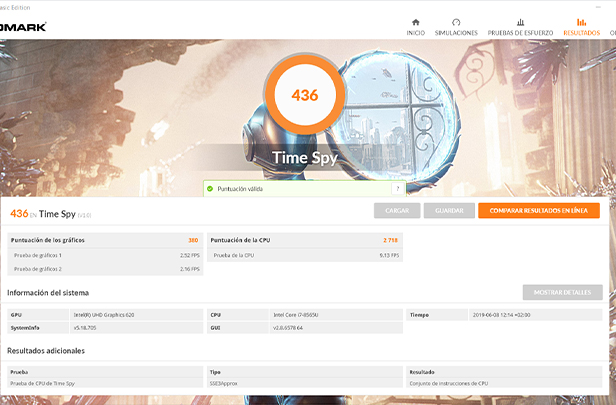Screen dimensions: 616x405
Task: Click the Time Spy title on banner
Action: click(x=305, y=158)
